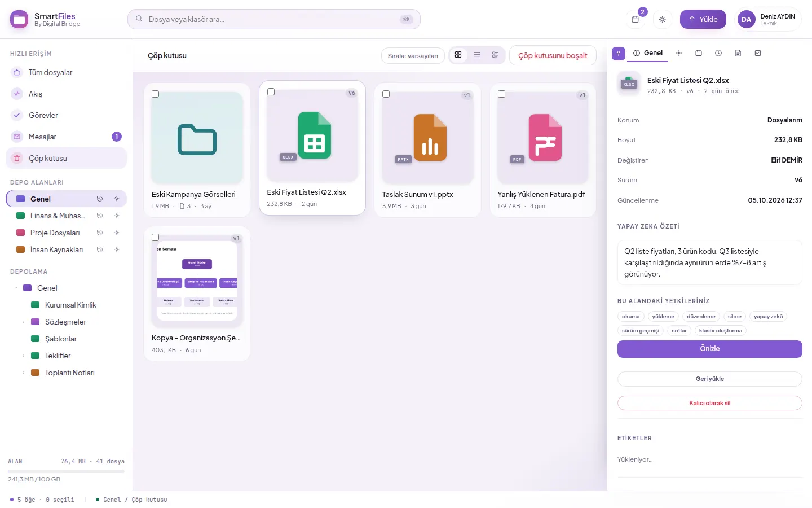The width and height of the screenshot is (812, 508).
Task: Click Geri yükle to restore the file
Action: click(x=710, y=379)
